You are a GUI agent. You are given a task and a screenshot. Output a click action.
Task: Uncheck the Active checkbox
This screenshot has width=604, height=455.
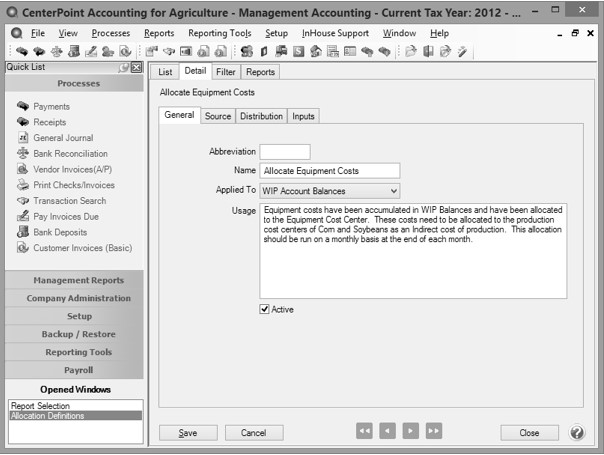pyautogui.click(x=264, y=309)
